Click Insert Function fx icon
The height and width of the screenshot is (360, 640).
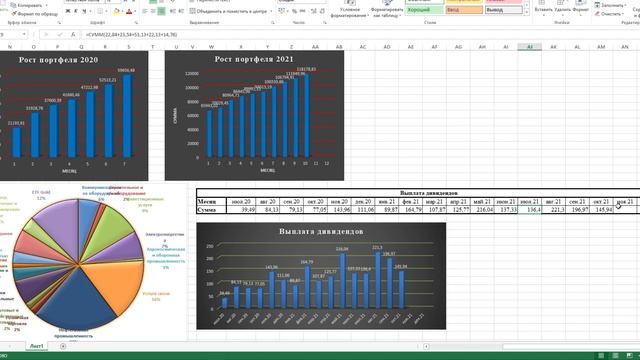tap(73, 35)
